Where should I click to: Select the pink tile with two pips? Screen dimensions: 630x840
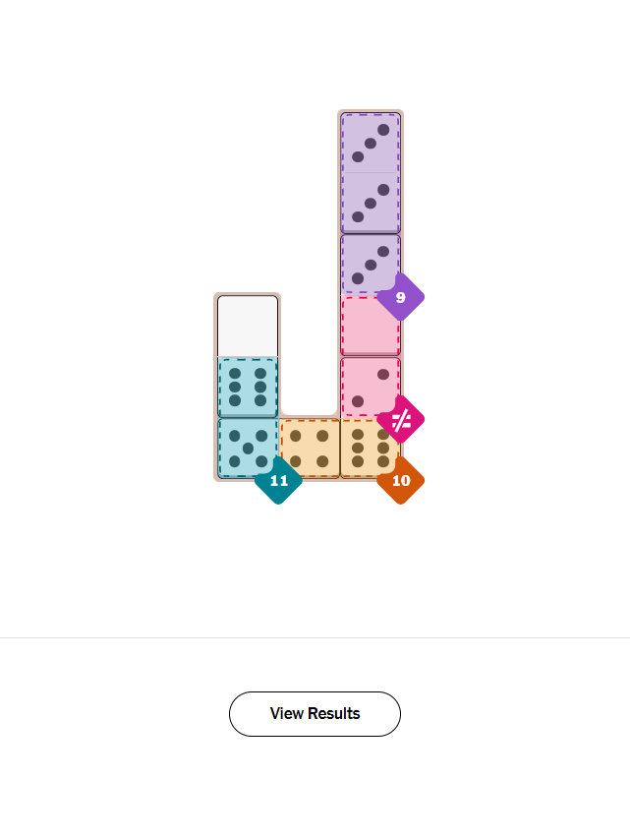371,387
